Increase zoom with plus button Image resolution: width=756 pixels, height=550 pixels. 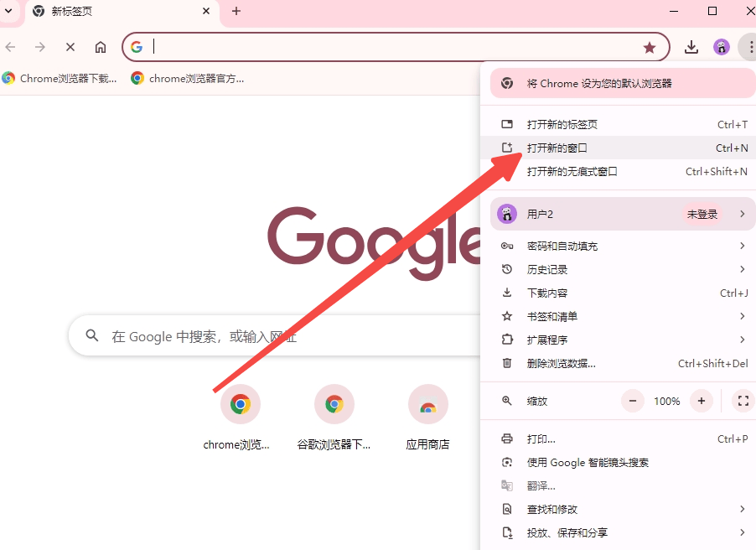tap(702, 401)
